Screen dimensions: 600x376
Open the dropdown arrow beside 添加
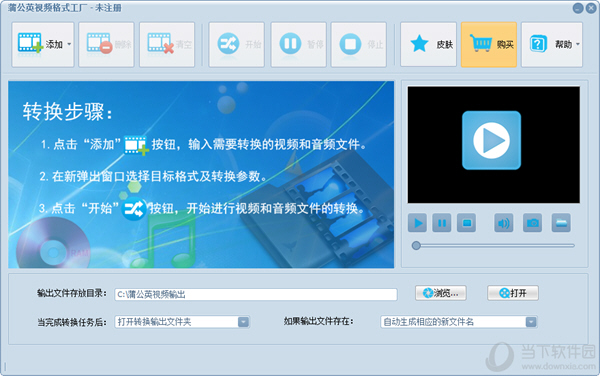(69, 44)
